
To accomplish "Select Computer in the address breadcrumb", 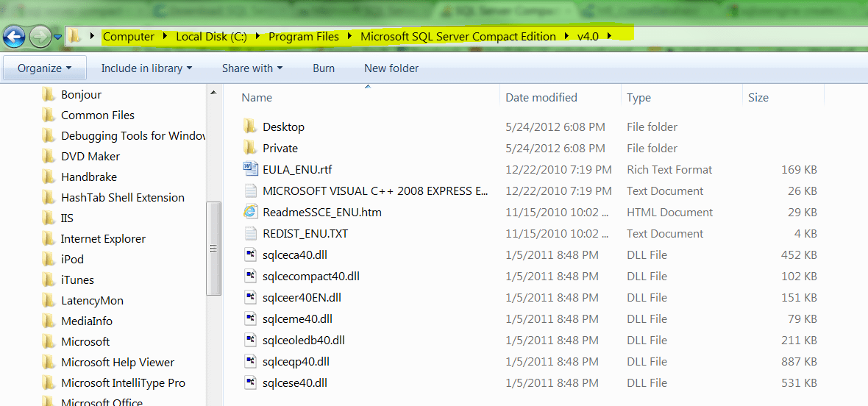I will (x=129, y=37).
